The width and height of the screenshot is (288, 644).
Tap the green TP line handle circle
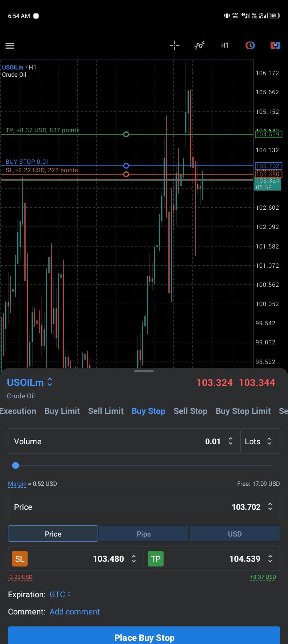[126, 134]
